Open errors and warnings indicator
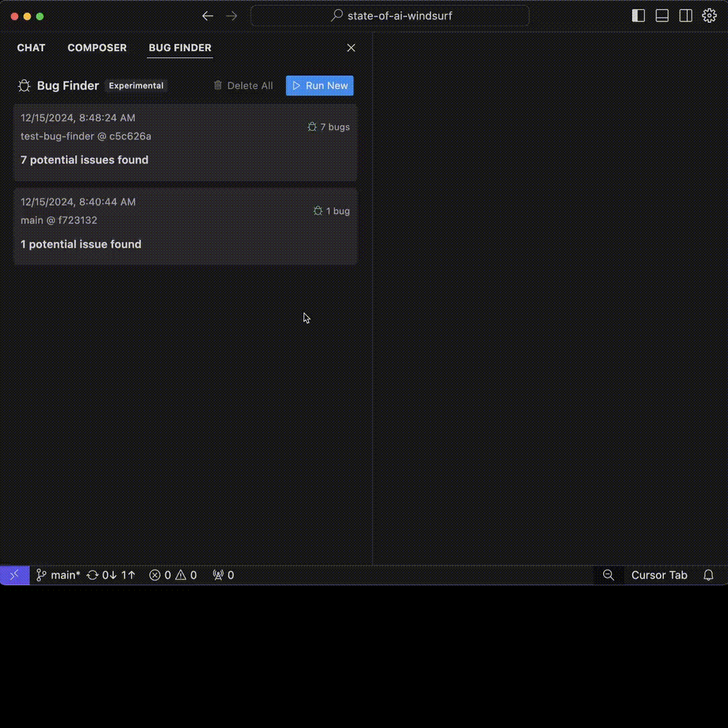The height and width of the screenshot is (728, 728). coord(173,575)
